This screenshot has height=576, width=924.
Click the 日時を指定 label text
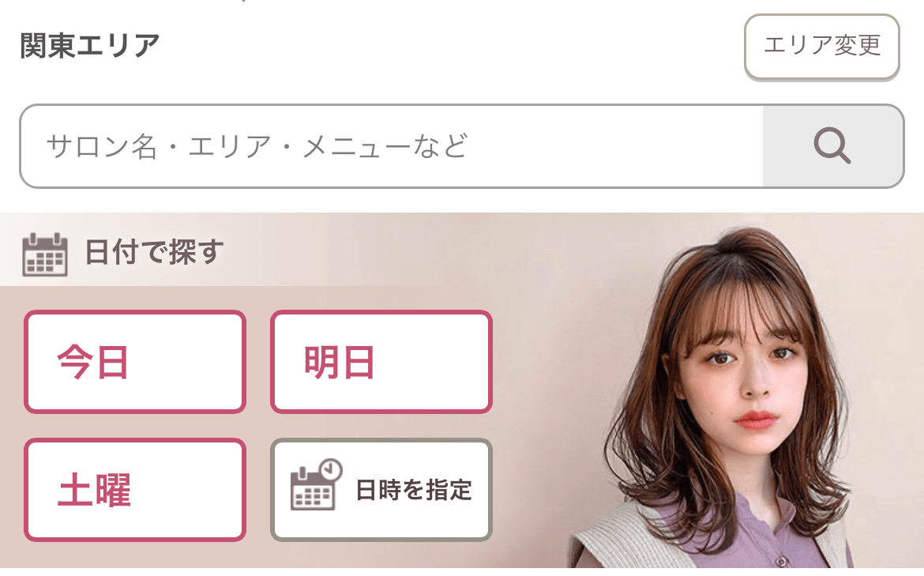(415, 489)
